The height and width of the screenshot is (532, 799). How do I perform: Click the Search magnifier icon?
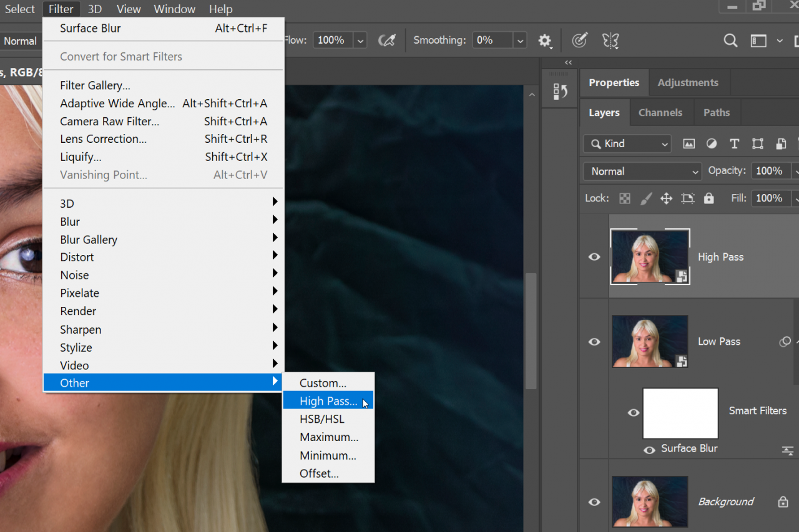point(730,41)
